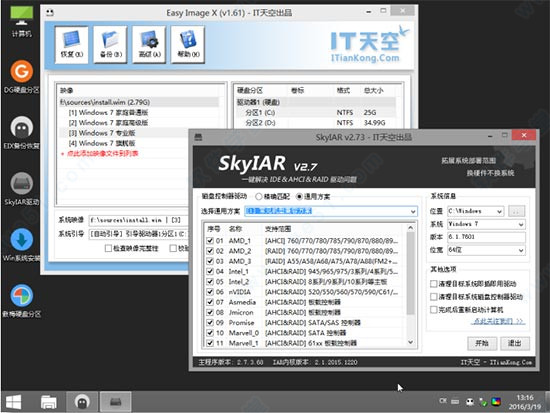Expand the 系统 Windows 7 dropdown
550x413 pixels.
coord(521,224)
